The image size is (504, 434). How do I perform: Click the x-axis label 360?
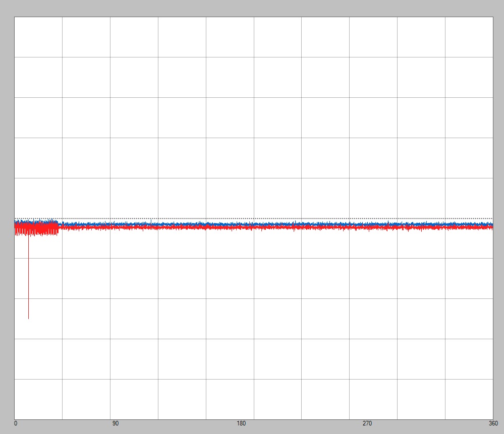tap(493, 423)
